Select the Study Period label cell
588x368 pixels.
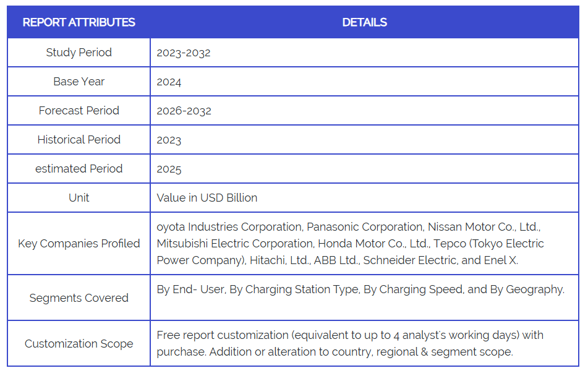[79, 53]
